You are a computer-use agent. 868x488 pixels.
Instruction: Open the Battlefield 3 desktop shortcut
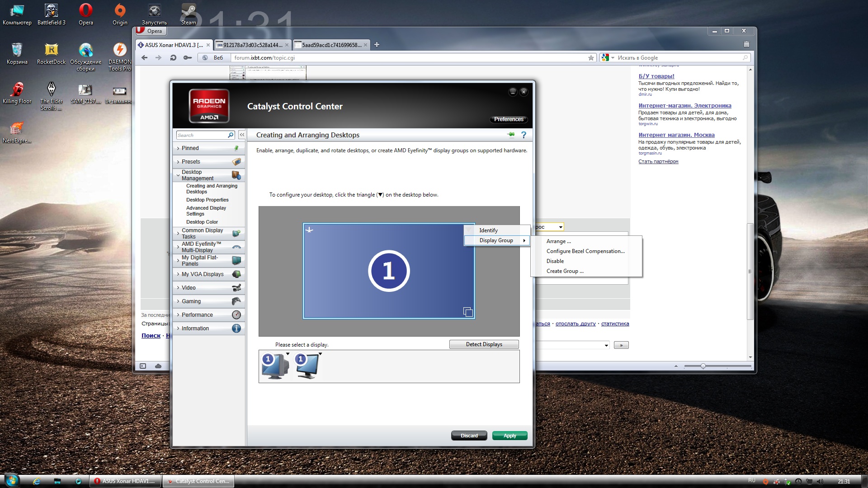click(51, 14)
